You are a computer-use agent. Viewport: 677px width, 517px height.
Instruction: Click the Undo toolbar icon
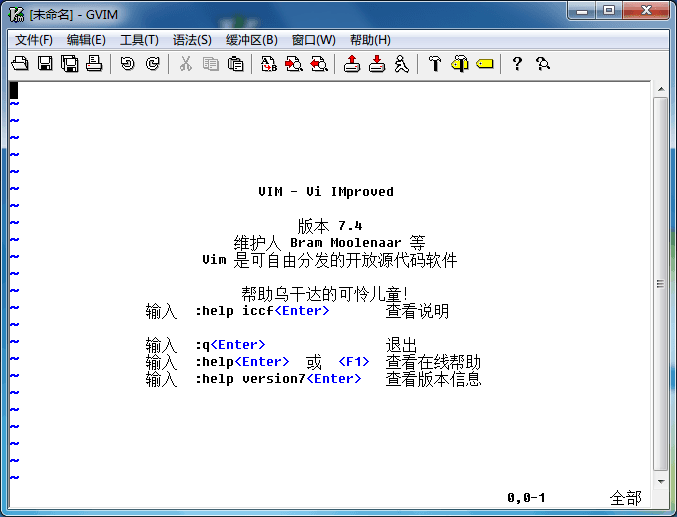pyautogui.click(x=127, y=64)
